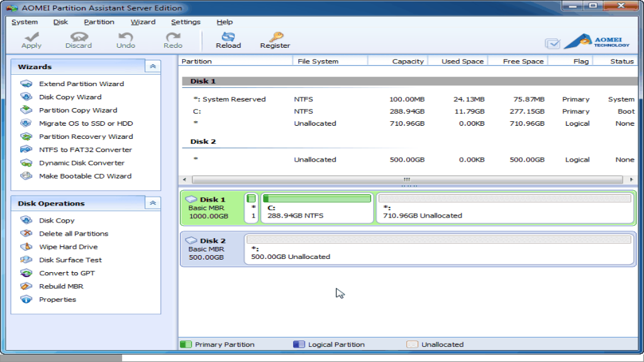
Task: Select the System Reserved partition row
Action: click(409, 99)
